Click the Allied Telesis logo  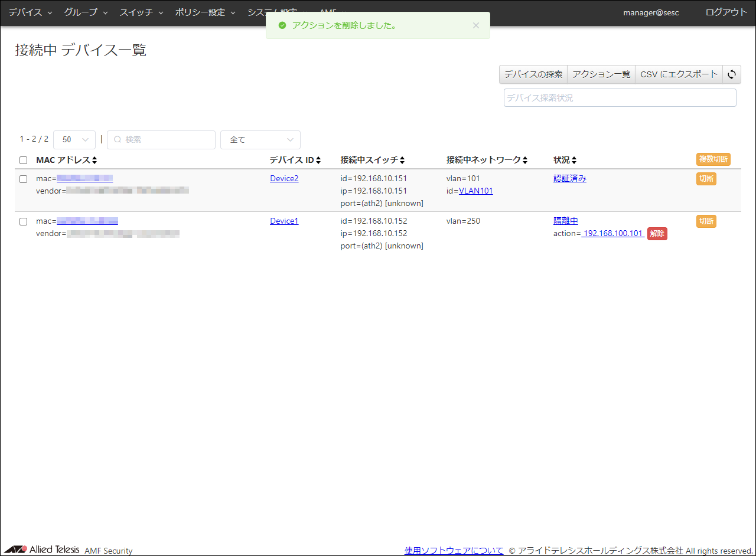pyautogui.click(x=41, y=550)
